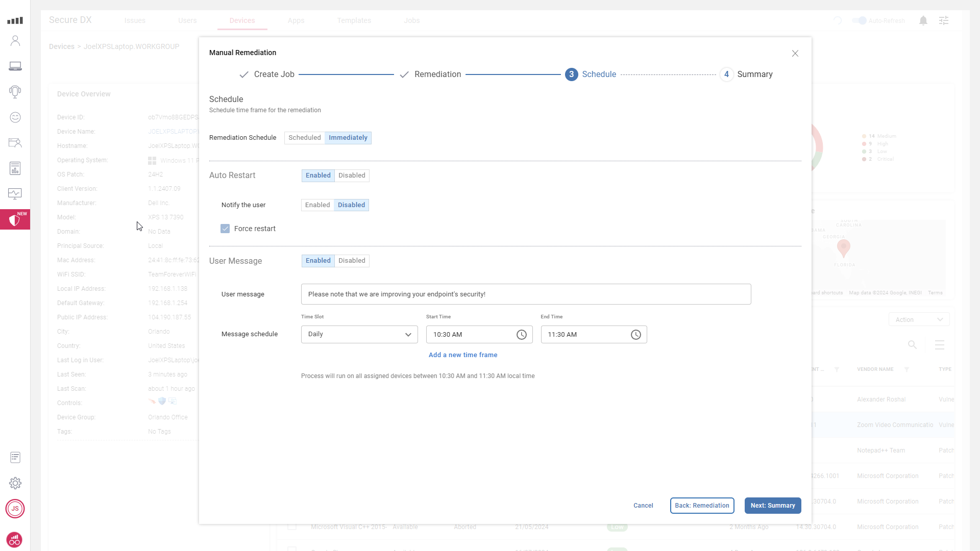Open the shield security sidebar icon
The image size is (980, 551).
pos(15,220)
